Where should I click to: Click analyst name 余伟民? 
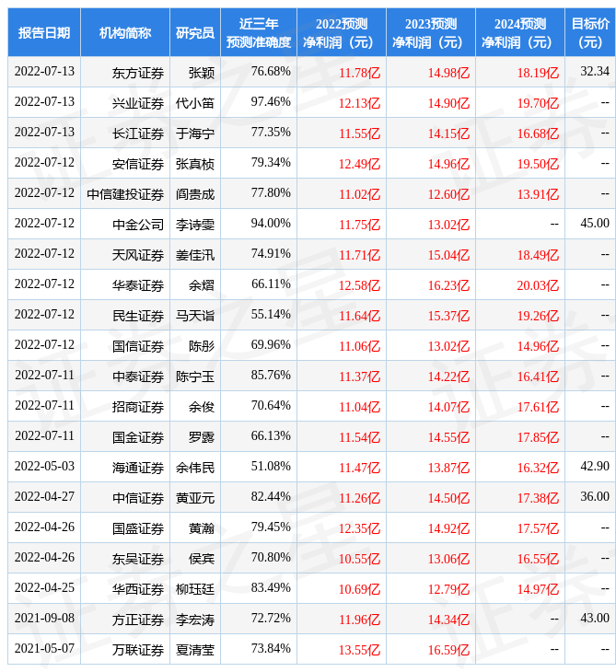coord(195,467)
